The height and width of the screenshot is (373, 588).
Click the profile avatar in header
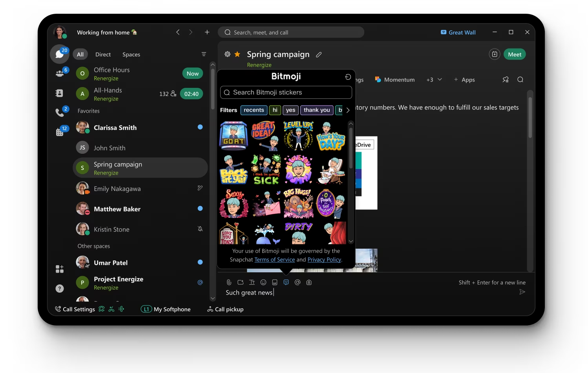60,32
